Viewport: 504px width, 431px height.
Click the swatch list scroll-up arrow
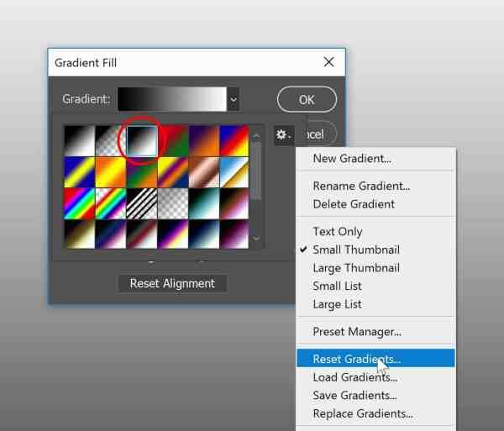256,136
